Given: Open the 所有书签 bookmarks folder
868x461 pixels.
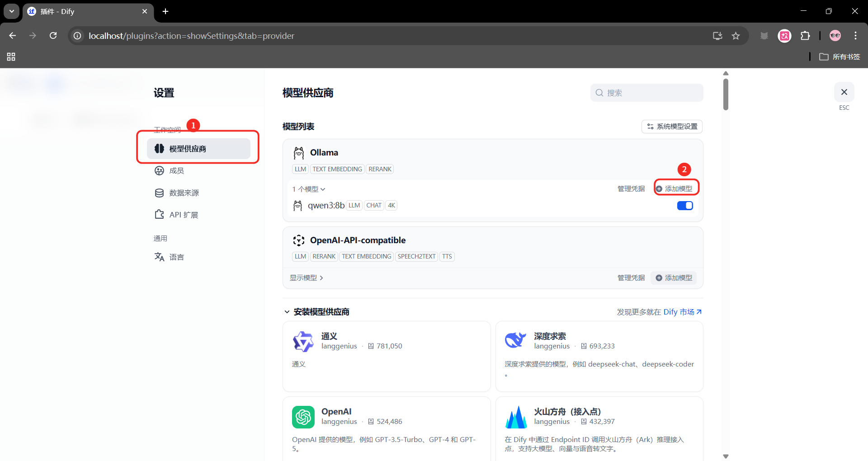Looking at the screenshot, I should [x=840, y=56].
